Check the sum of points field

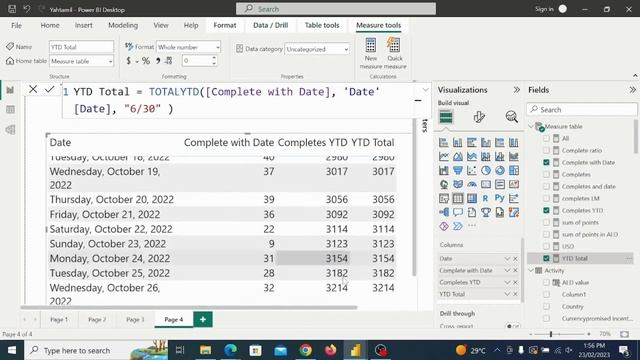(x=547, y=222)
